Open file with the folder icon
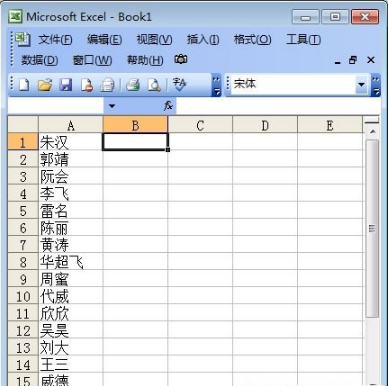 point(45,85)
